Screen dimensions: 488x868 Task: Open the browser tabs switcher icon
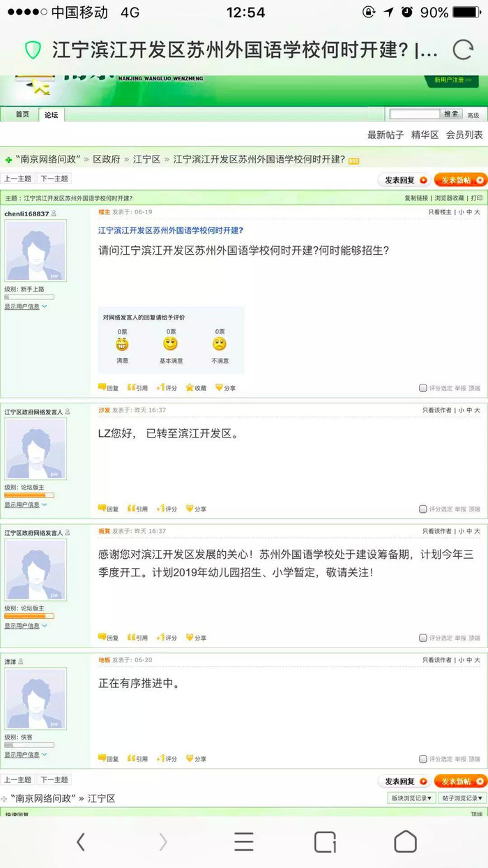(x=325, y=842)
